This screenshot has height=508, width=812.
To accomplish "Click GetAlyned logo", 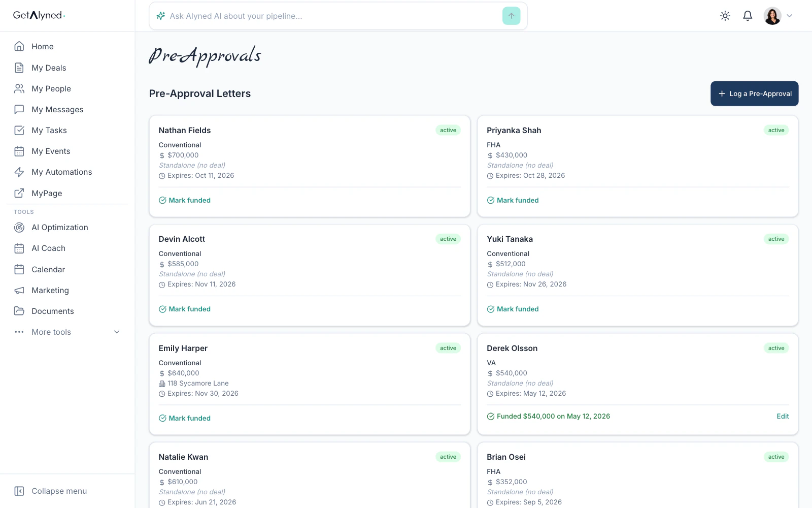I will click(x=39, y=15).
